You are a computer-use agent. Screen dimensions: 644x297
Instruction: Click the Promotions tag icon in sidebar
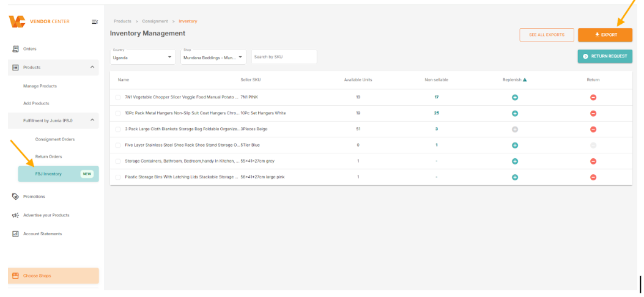tap(15, 197)
